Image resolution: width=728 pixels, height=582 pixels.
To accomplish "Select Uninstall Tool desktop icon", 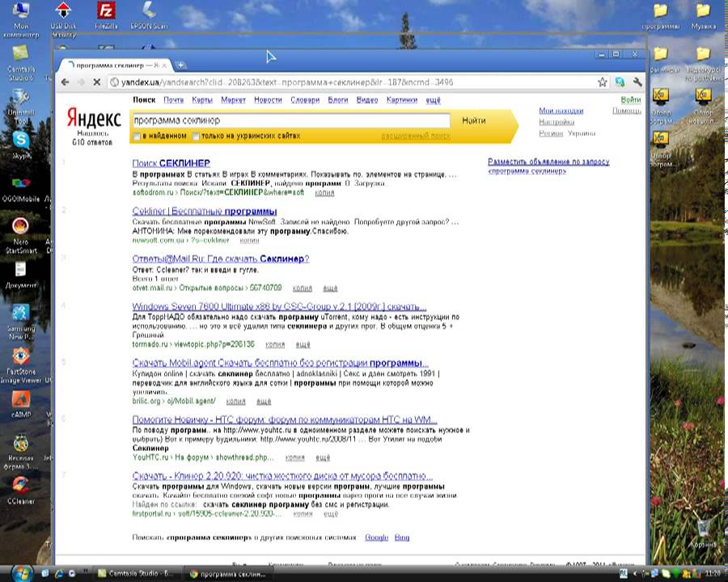I will (21, 107).
